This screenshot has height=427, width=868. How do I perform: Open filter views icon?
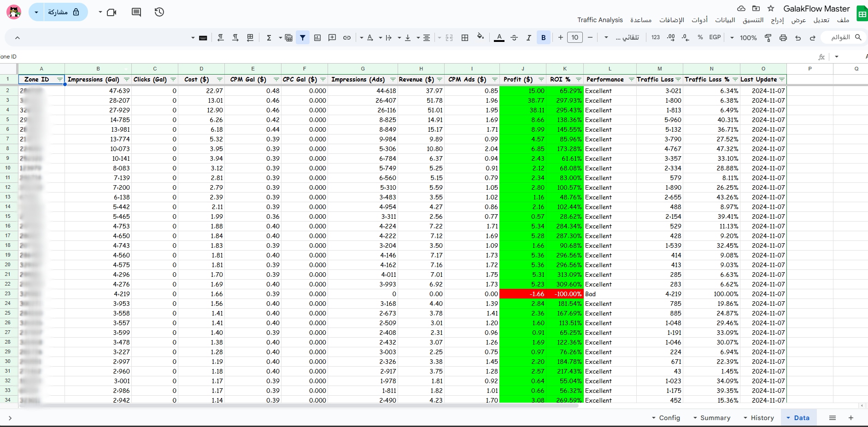289,38
